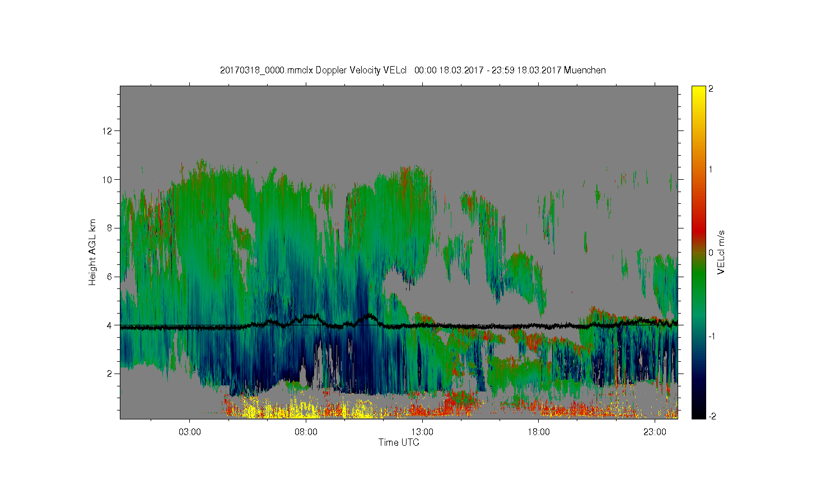Click the 10 km height tick label

point(108,179)
